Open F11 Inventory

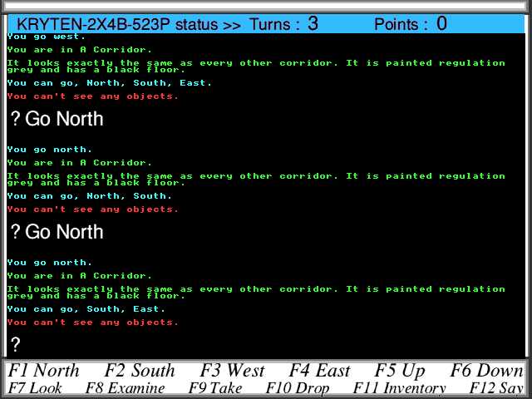click(x=399, y=388)
